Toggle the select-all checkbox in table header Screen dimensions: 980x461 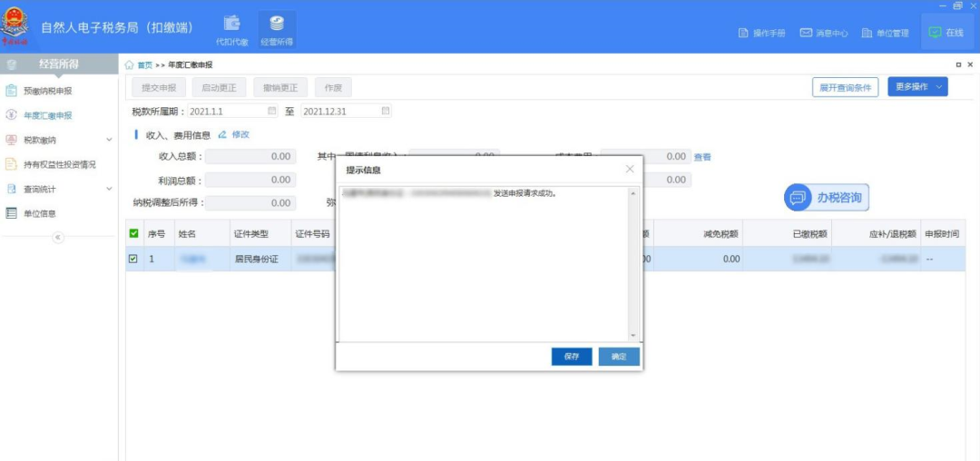pos(133,233)
